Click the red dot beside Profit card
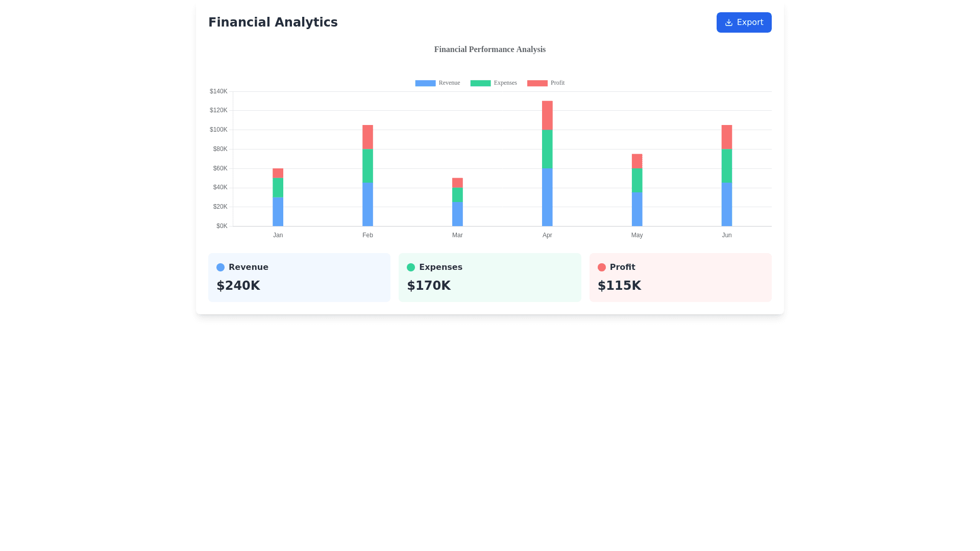Image resolution: width=980 pixels, height=551 pixels. [602, 267]
